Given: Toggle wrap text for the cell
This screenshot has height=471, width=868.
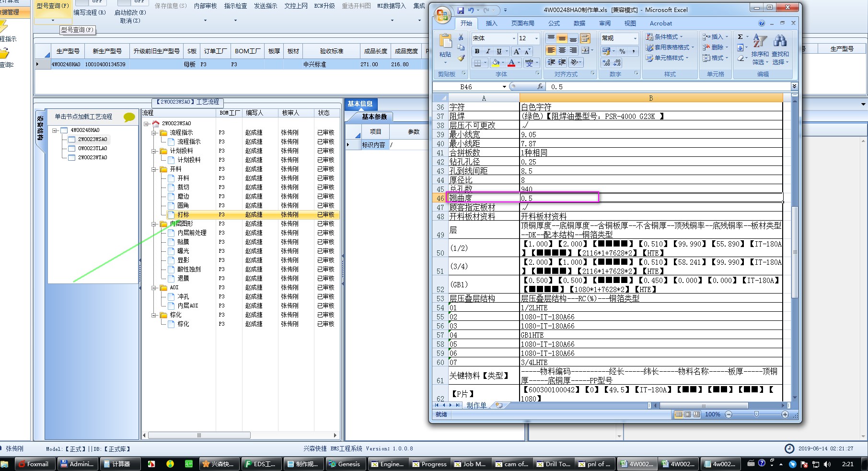Looking at the screenshot, I should (585, 38).
